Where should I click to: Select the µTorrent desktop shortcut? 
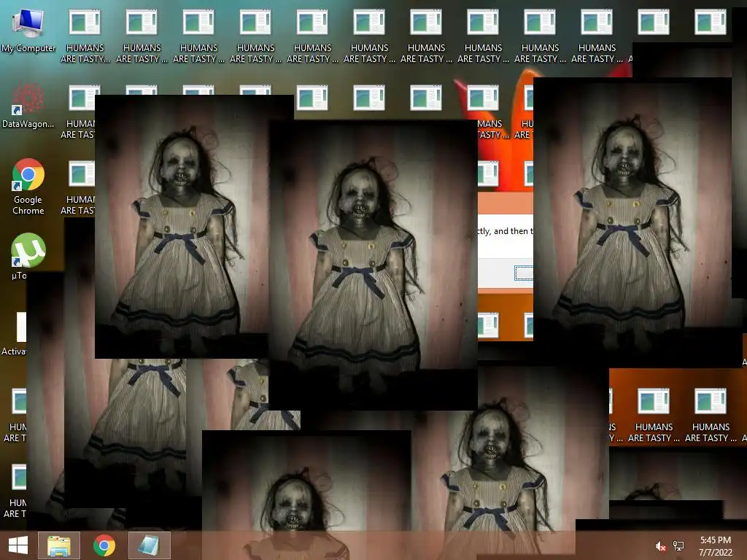tap(28, 255)
